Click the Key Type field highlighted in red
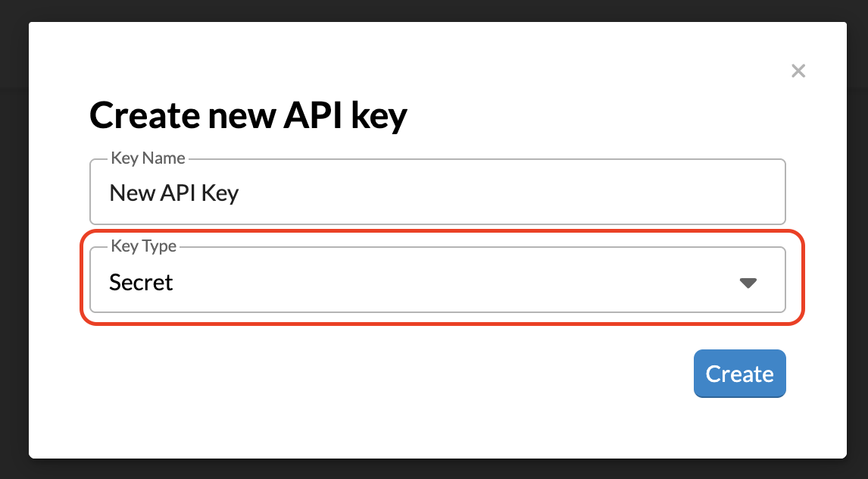Image resolution: width=868 pixels, height=479 pixels. [x=438, y=280]
